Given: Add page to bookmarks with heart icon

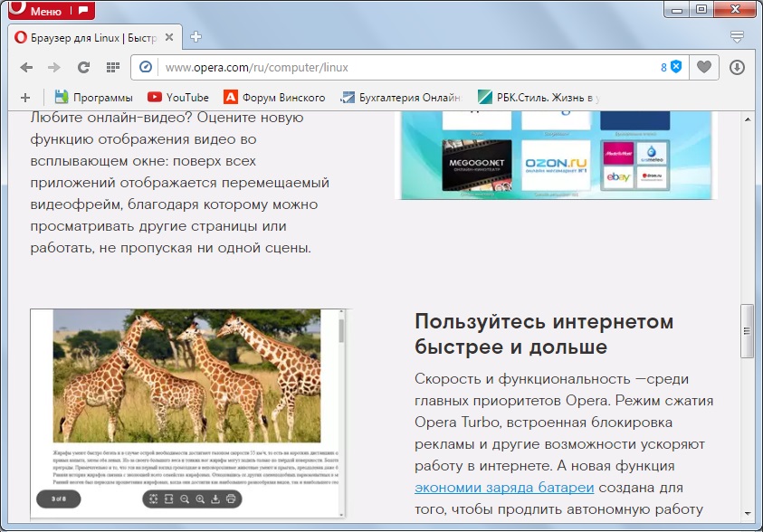Looking at the screenshot, I should pos(703,67).
